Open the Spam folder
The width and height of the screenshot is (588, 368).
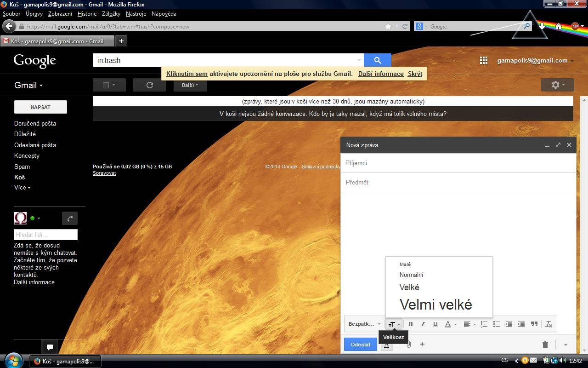tap(22, 167)
